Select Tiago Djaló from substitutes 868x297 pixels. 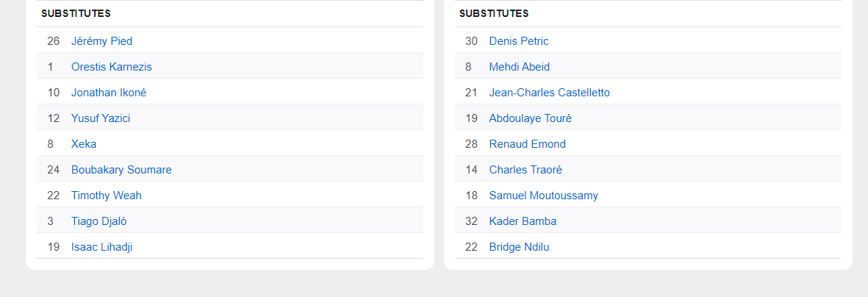pyautogui.click(x=101, y=221)
